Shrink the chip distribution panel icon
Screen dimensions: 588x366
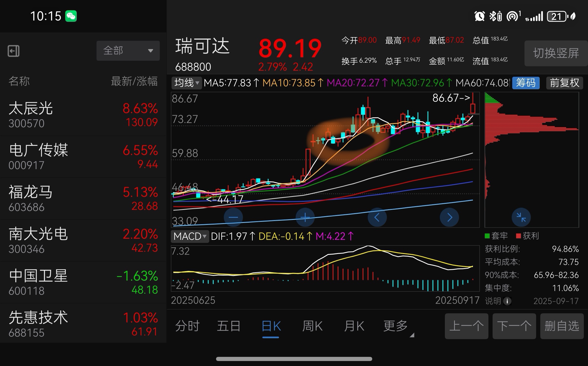(521, 217)
